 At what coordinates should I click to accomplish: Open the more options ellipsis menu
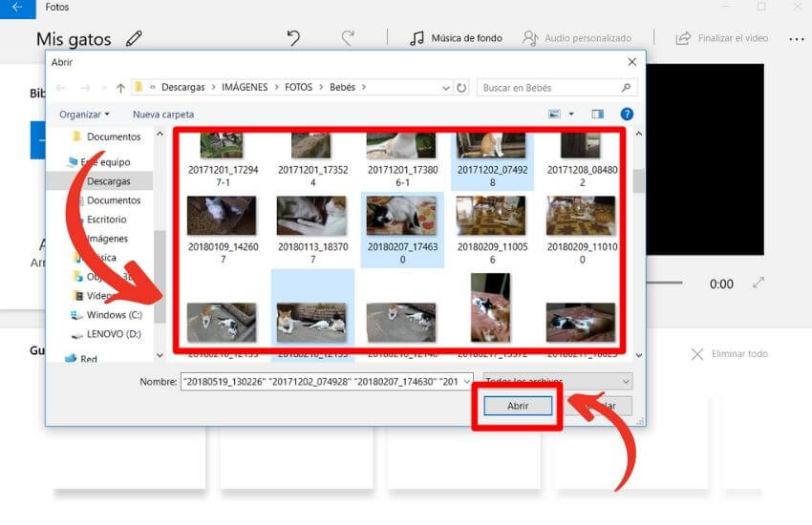click(797, 39)
